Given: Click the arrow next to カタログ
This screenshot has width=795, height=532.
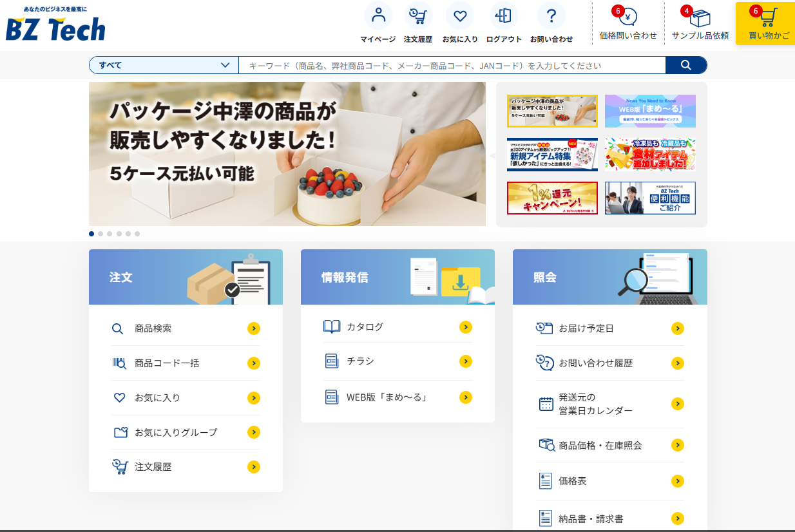Looking at the screenshot, I should point(466,327).
